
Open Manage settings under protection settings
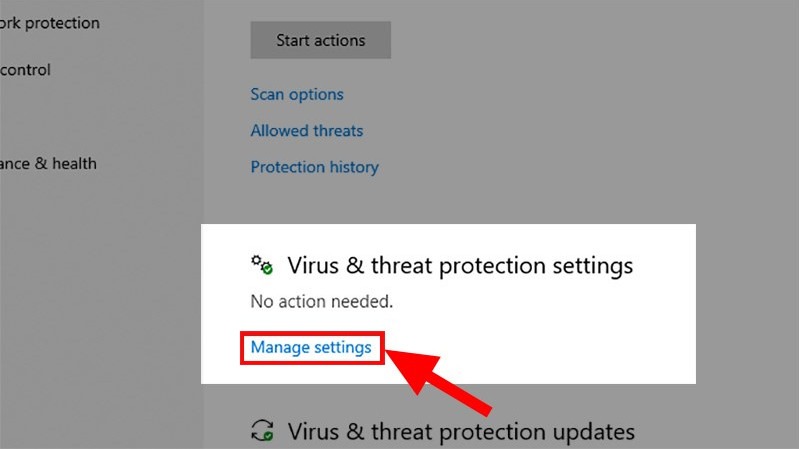[x=311, y=347]
